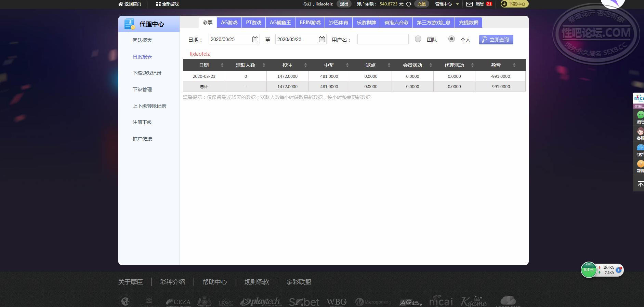
Task: Refresh account balance with the circular arrow
Action: coord(409,4)
